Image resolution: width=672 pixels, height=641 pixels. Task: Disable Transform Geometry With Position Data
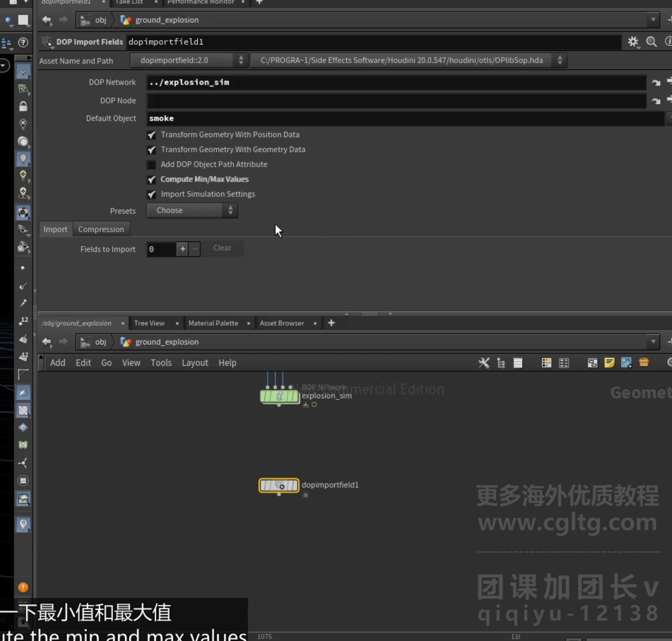click(151, 135)
